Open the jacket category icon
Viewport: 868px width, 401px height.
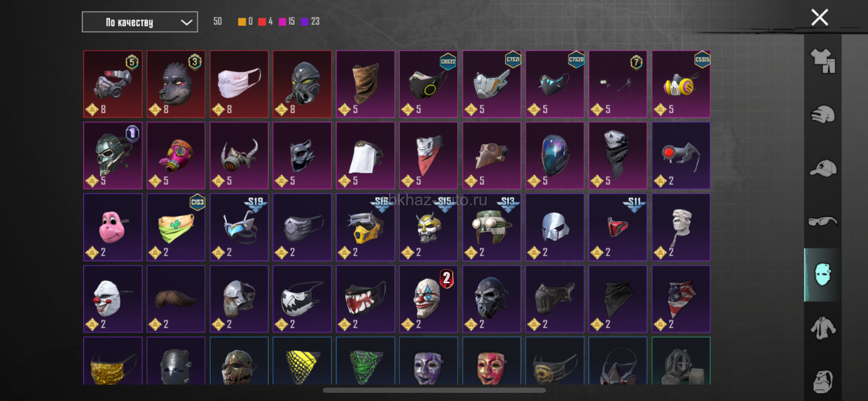point(823,328)
